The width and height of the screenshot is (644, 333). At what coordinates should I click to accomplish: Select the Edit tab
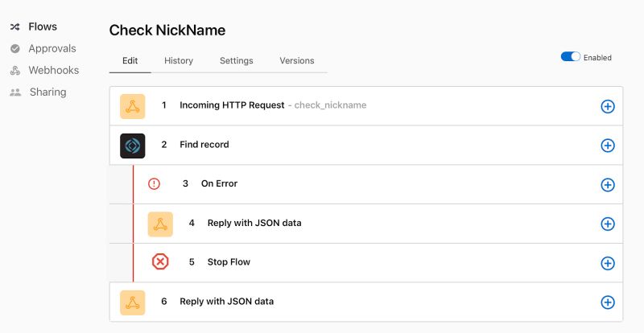[130, 61]
